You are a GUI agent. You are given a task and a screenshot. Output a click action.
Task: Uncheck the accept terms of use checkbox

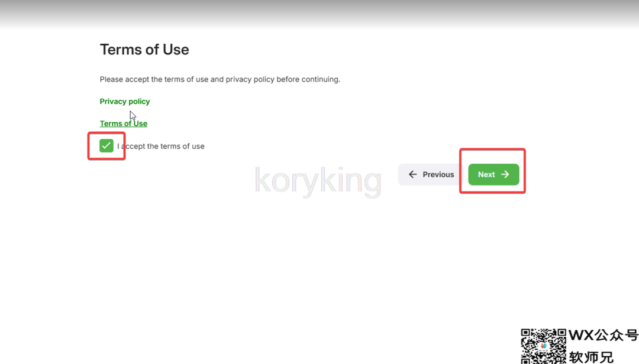click(x=106, y=146)
